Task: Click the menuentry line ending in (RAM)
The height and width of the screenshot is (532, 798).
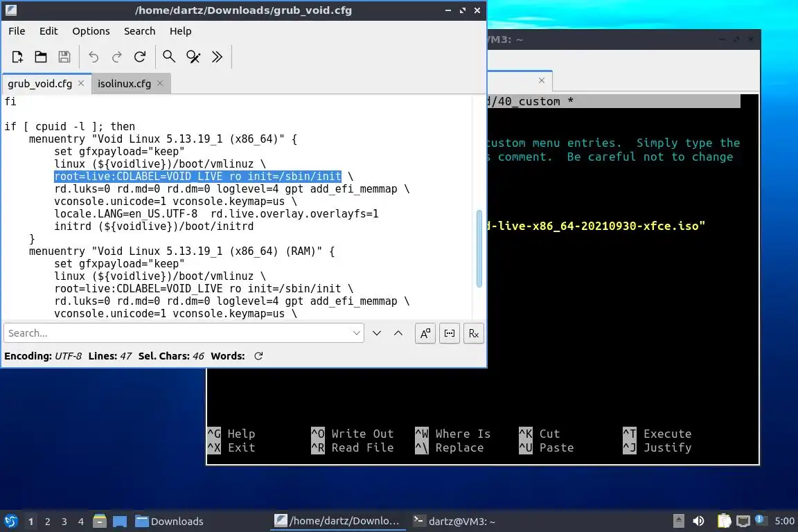Action: pyautogui.click(x=181, y=251)
